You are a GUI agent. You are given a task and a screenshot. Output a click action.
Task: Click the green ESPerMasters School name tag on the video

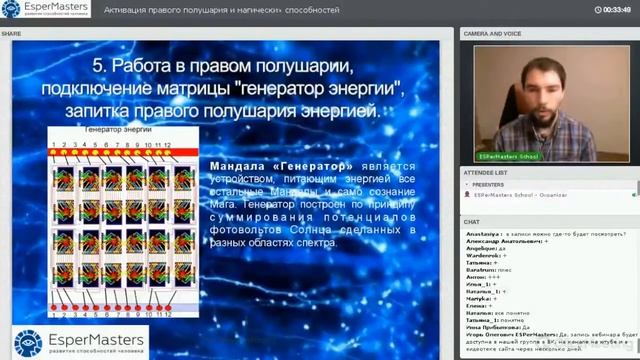509,156
